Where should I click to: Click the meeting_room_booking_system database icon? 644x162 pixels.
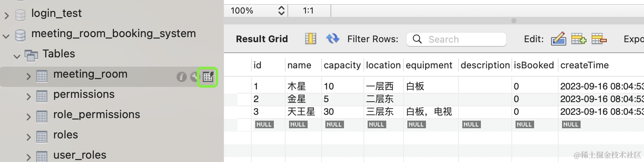click(20, 34)
